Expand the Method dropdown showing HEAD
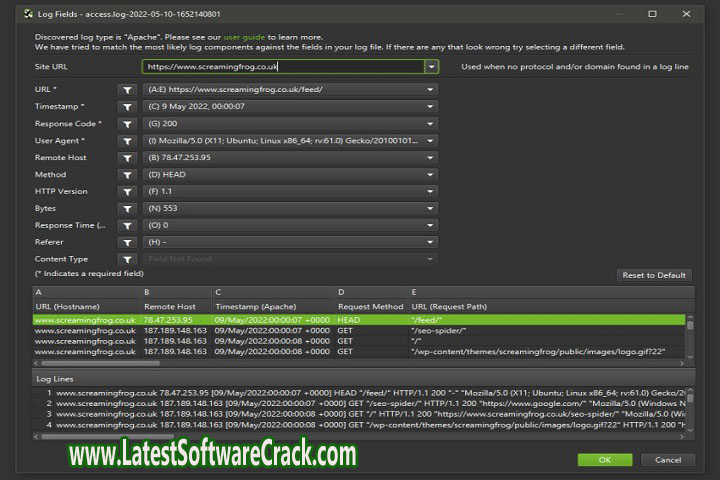Viewport: 720px width, 480px height. coord(430,174)
